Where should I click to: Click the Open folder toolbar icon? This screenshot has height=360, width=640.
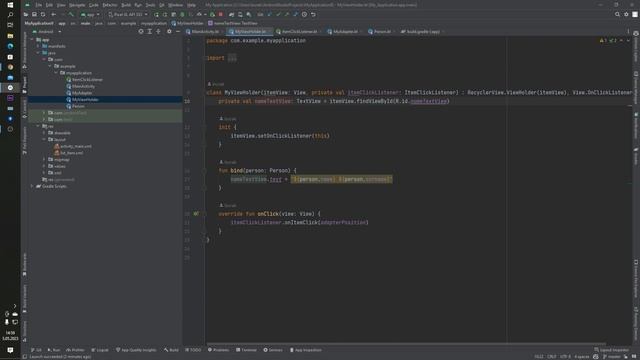click(26, 14)
